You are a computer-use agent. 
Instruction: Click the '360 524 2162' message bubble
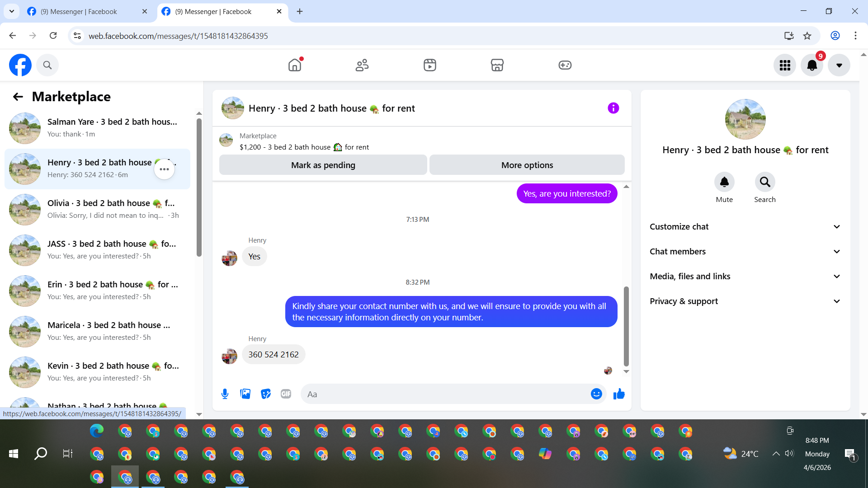tap(274, 355)
